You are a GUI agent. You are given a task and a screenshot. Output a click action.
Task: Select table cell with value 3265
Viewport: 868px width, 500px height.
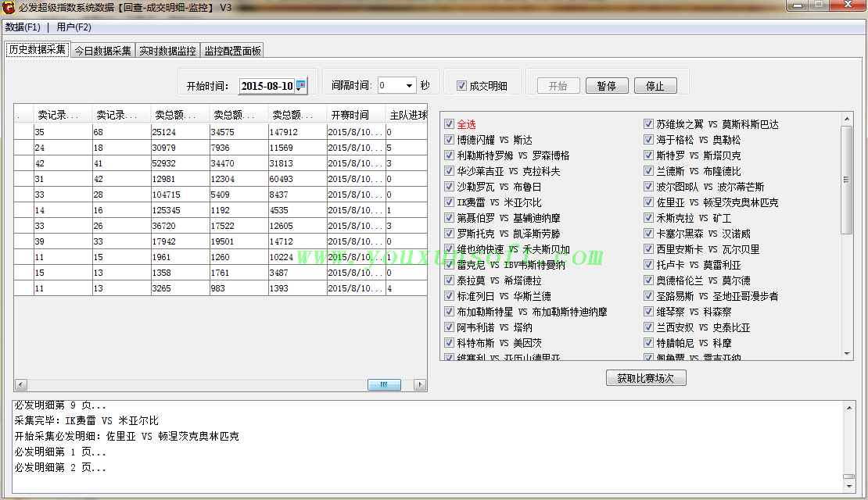point(180,288)
